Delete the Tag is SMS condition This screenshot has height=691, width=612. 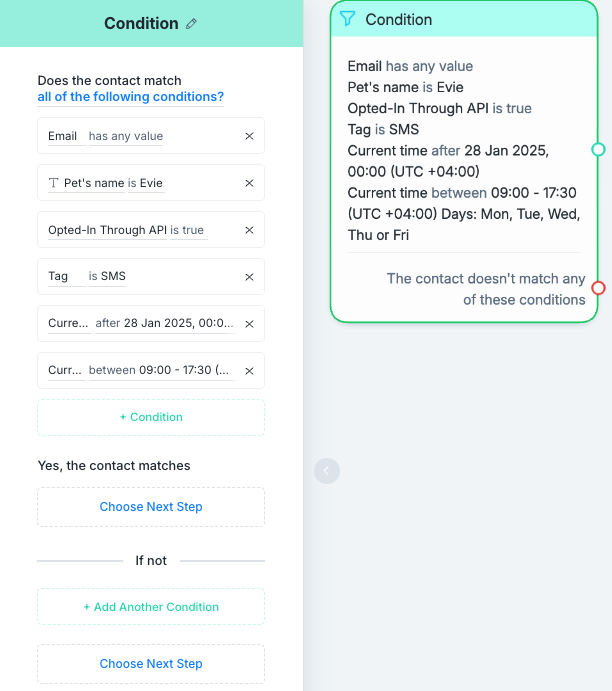coord(249,277)
